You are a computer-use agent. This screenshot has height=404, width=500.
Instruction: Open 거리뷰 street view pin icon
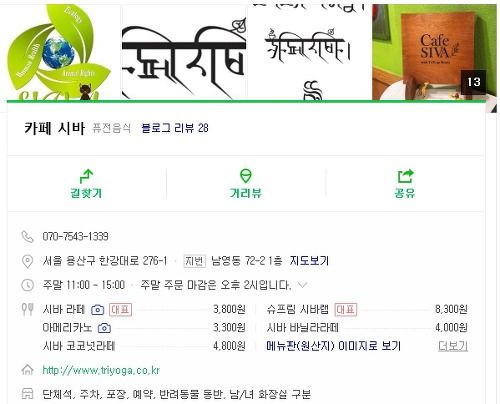point(246,176)
